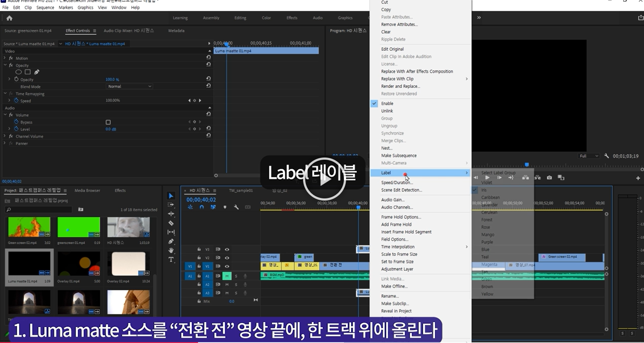Open the Full playback resolution dropdown

(x=589, y=156)
